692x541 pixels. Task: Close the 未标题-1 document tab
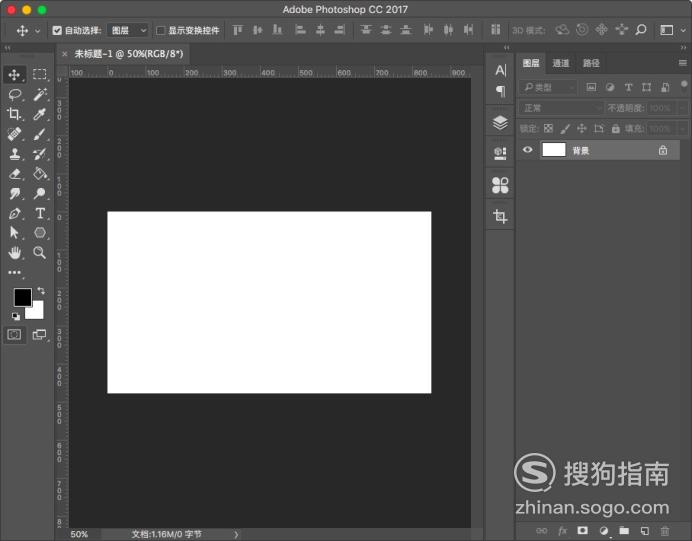(x=65, y=54)
